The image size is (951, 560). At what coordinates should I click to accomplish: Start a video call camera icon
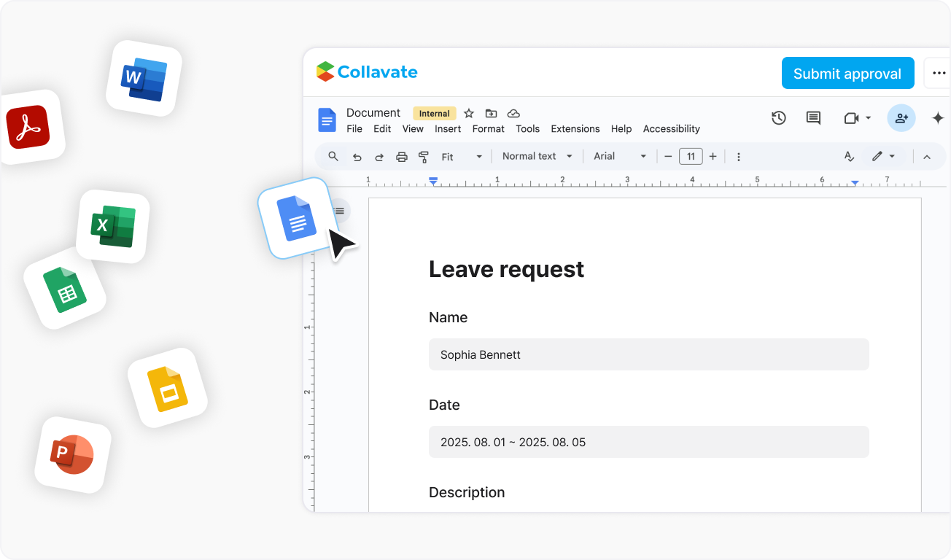tap(851, 118)
